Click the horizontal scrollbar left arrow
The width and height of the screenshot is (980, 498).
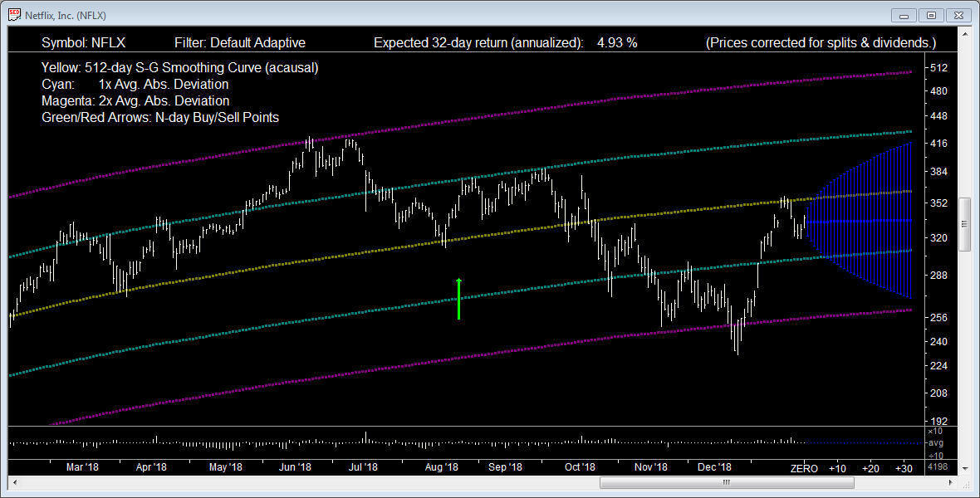coord(15,482)
